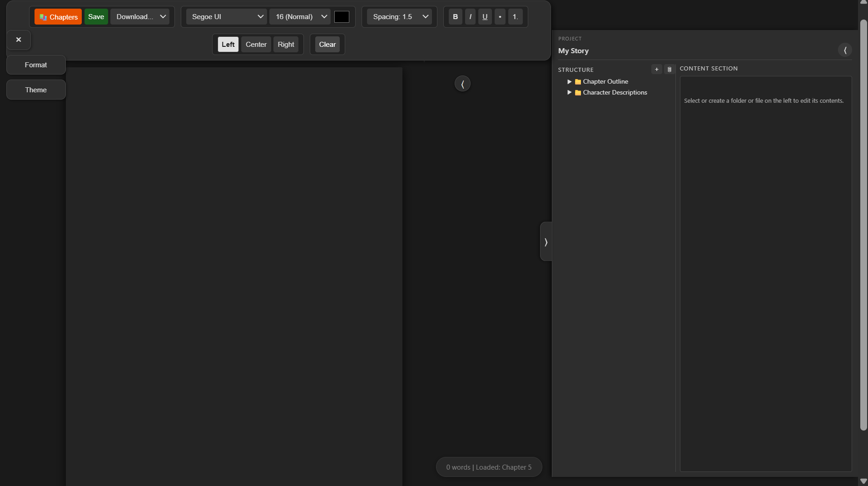Click the Content Section placeholder message
The width and height of the screenshot is (868, 486).
[764, 101]
